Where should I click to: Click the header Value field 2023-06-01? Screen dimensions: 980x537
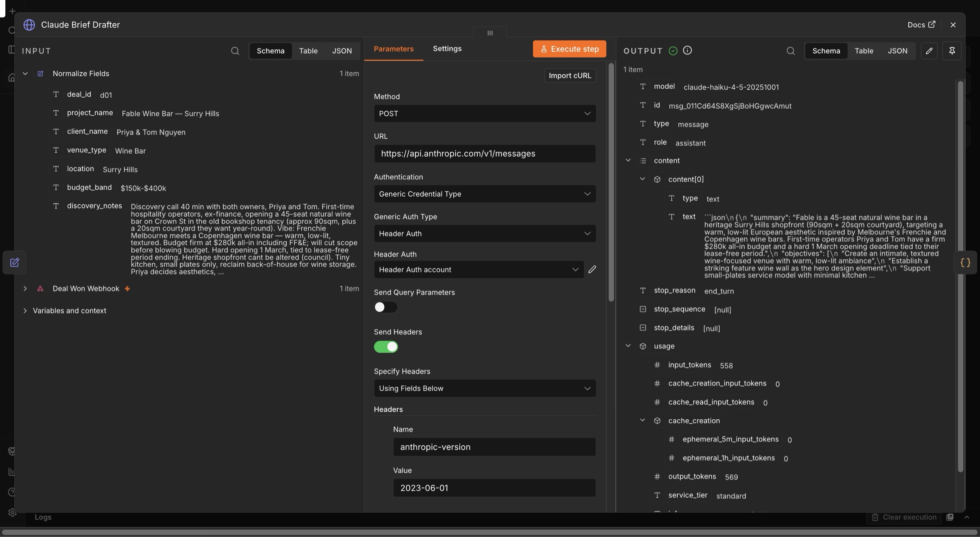(494, 488)
